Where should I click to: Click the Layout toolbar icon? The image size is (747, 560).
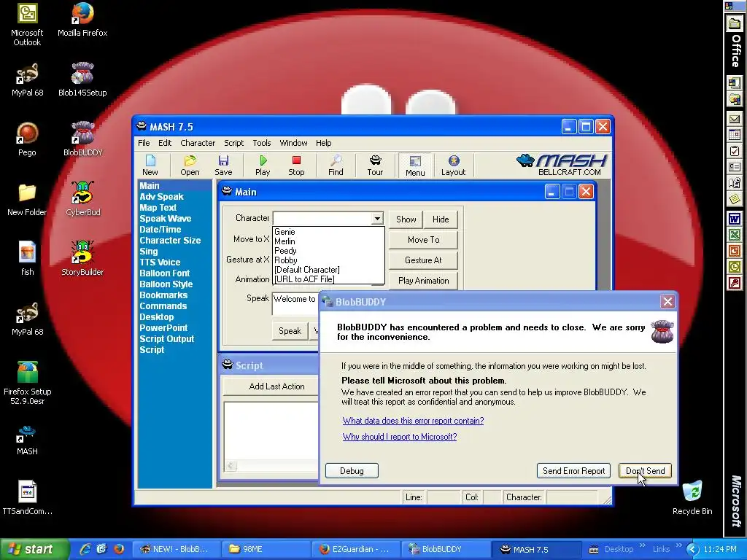pyautogui.click(x=453, y=166)
